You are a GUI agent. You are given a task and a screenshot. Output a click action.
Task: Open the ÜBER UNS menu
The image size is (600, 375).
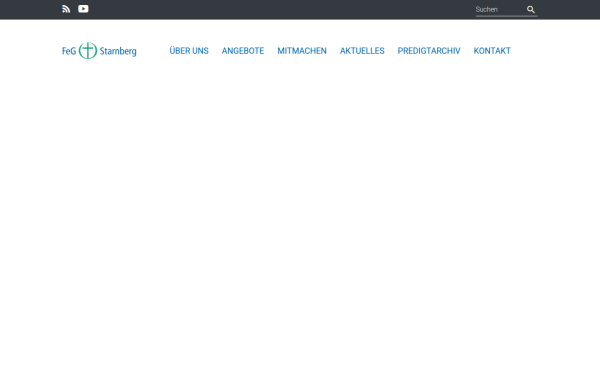click(189, 51)
